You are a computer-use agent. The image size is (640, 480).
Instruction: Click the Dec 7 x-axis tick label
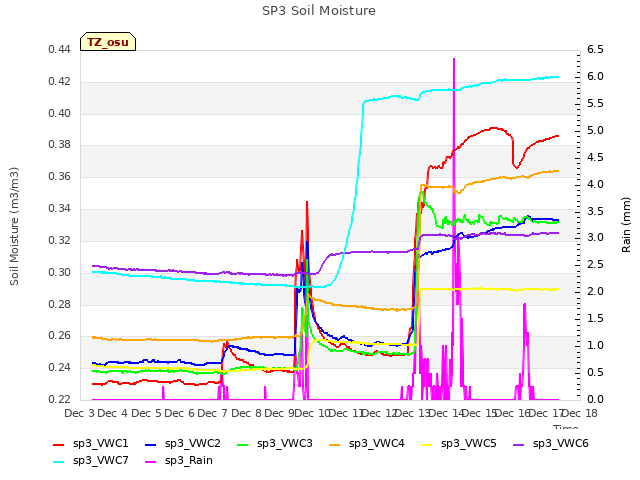pos(213,413)
